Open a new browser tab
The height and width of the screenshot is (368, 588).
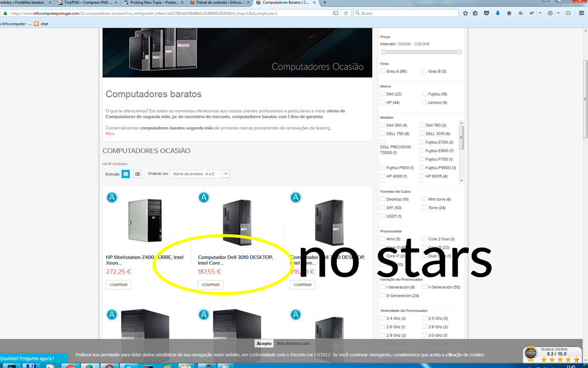point(325,2)
